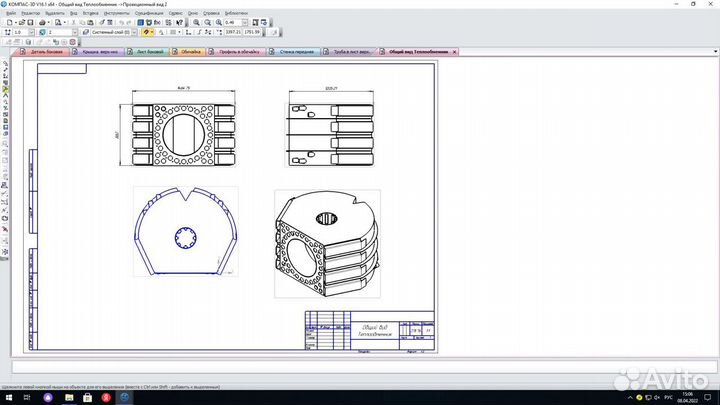The image size is (720, 405).
Task: Open the Windows Start menu
Action: pos(8,397)
